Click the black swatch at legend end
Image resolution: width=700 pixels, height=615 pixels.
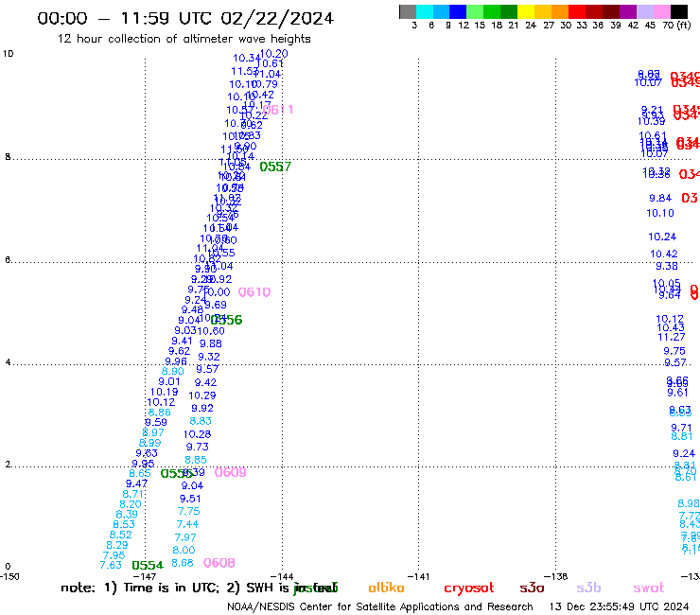[x=678, y=11]
